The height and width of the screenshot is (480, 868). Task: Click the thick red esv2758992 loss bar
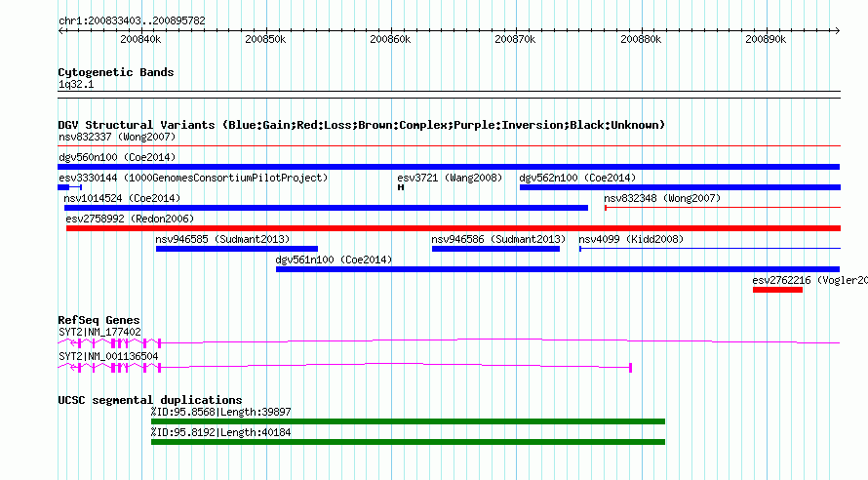click(x=454, y=228)
